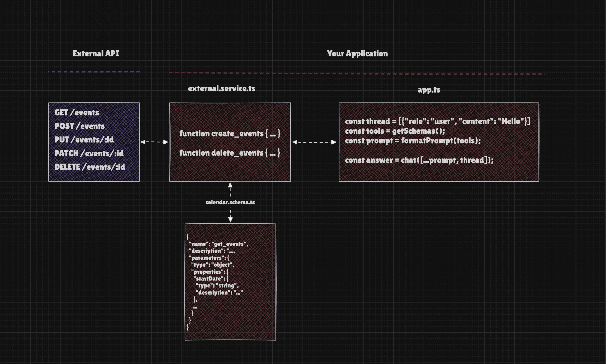
Task: Select the function create_events text
Action: click(x=229, y=134)
